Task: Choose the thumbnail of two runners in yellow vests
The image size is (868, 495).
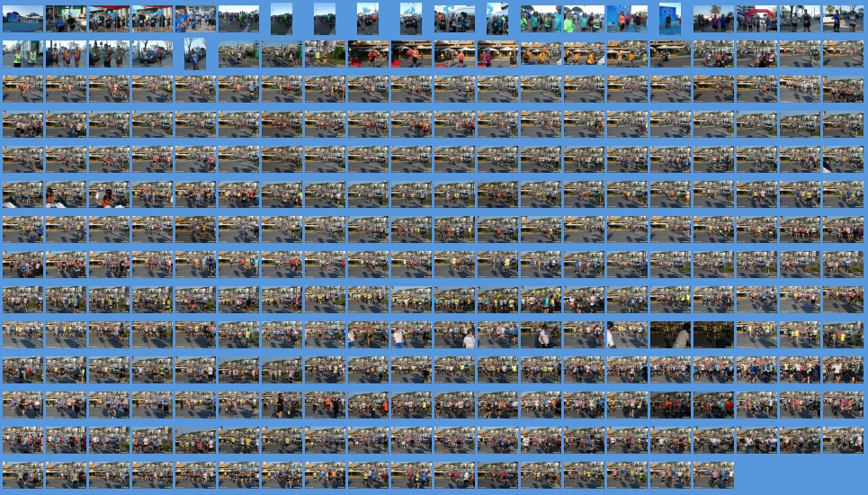Action: (x=22, y=54)
